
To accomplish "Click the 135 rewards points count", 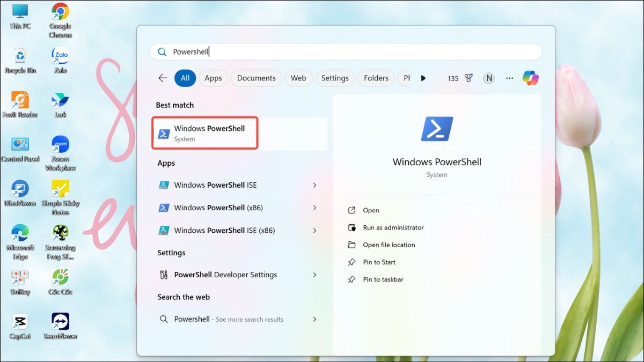I will pyautogui.click(x=453, y=79).
